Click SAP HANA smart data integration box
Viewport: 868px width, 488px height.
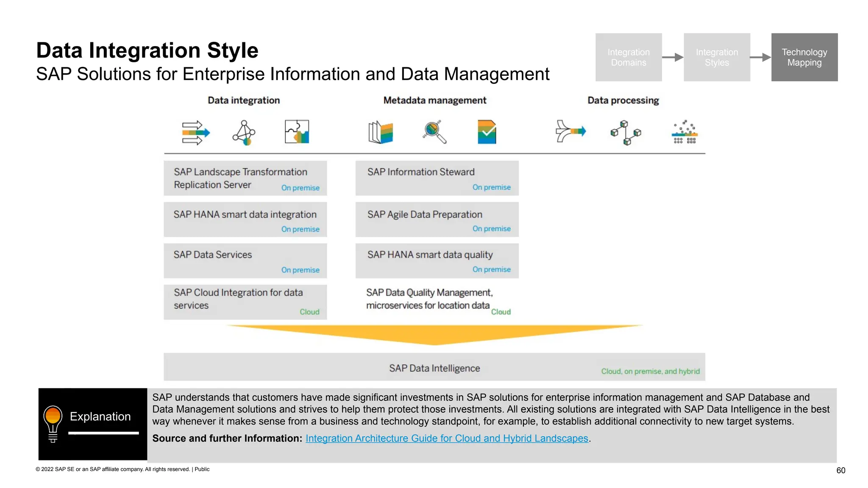coord(245,219)
